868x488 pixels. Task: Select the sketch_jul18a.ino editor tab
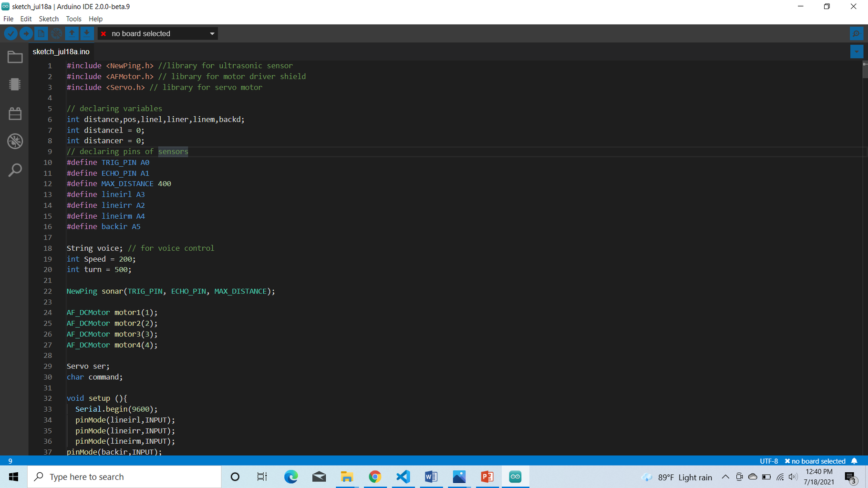[x=61, y=51]
